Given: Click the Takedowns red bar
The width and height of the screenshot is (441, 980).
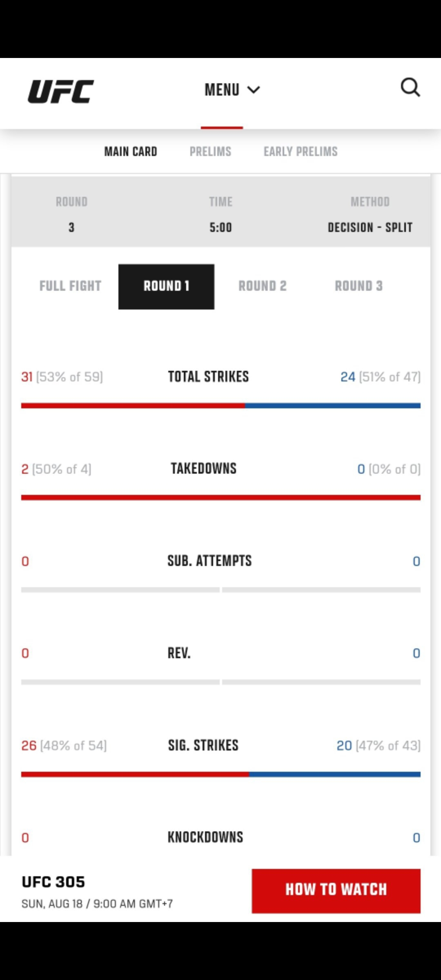Looking at the screenshot, I should point(220,497).
